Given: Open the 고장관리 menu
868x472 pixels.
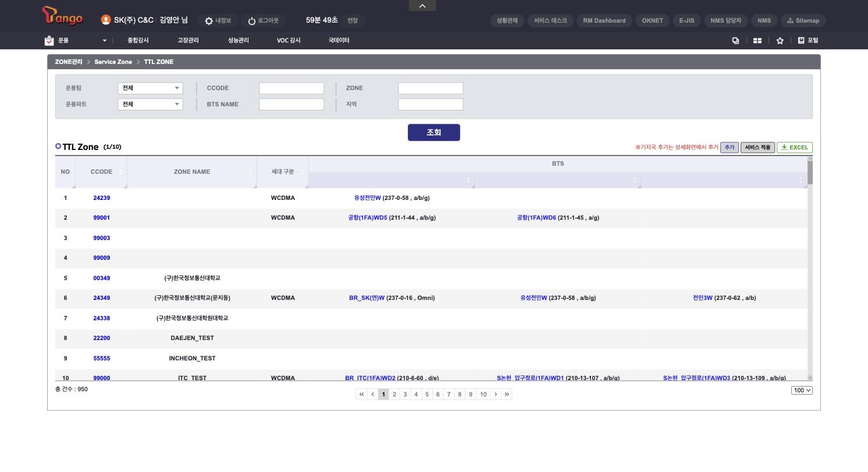Looking at the screenshot, I should tap(188, 41).
